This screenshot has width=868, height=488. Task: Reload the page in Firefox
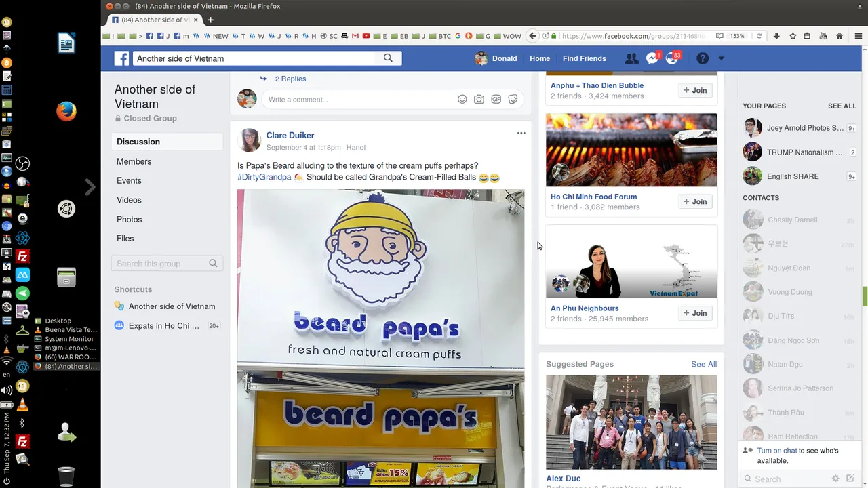[759, 36]
